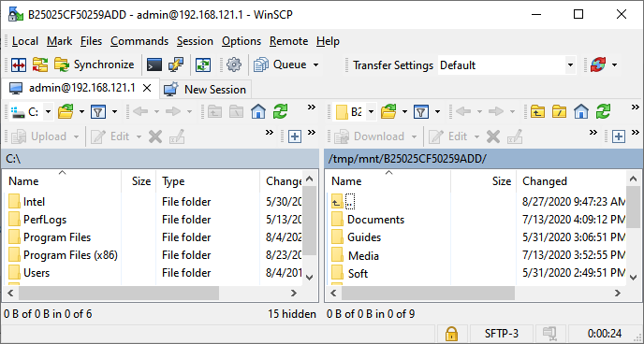Open the local C: drive dropdown

48,111
